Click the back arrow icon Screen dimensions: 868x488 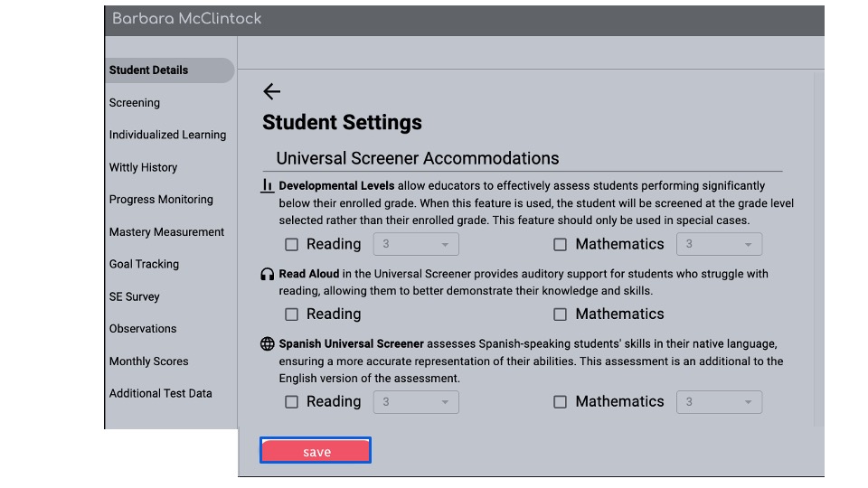tap(271, 91)
